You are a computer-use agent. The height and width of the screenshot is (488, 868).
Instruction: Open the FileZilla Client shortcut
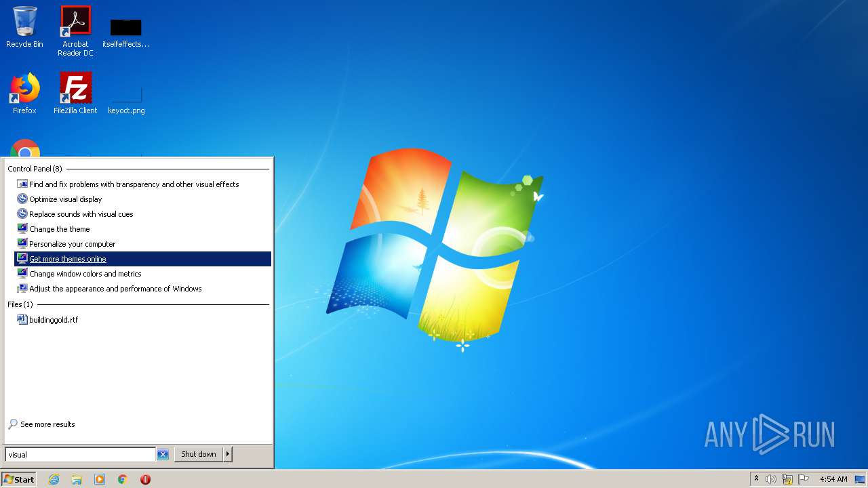pyautogui.click(x=75, y=94)
